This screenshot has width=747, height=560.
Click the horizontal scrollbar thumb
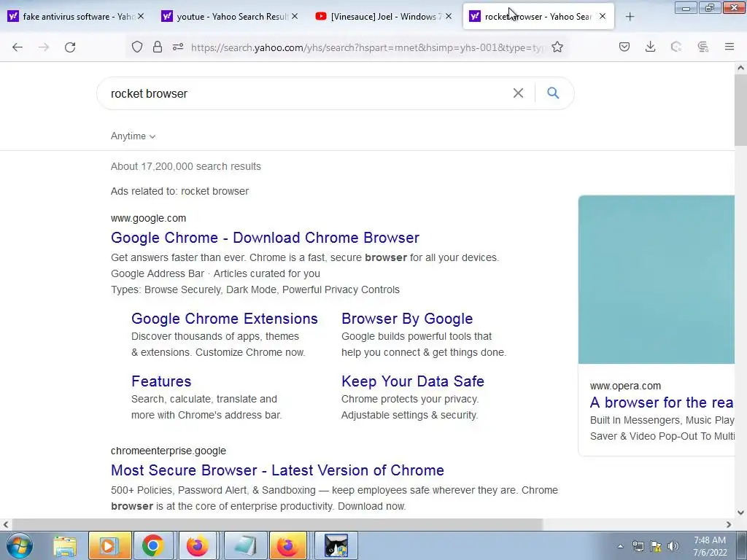point(276,524)
